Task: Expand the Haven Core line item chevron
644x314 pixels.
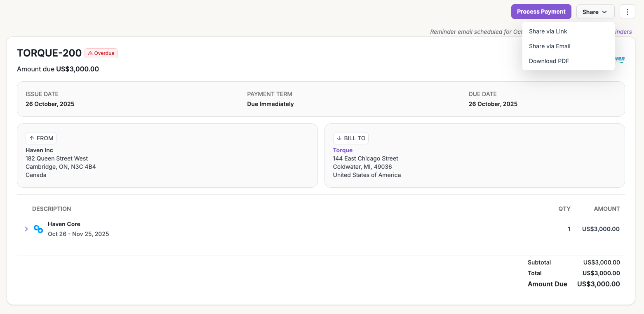Action: coord(26,229)
